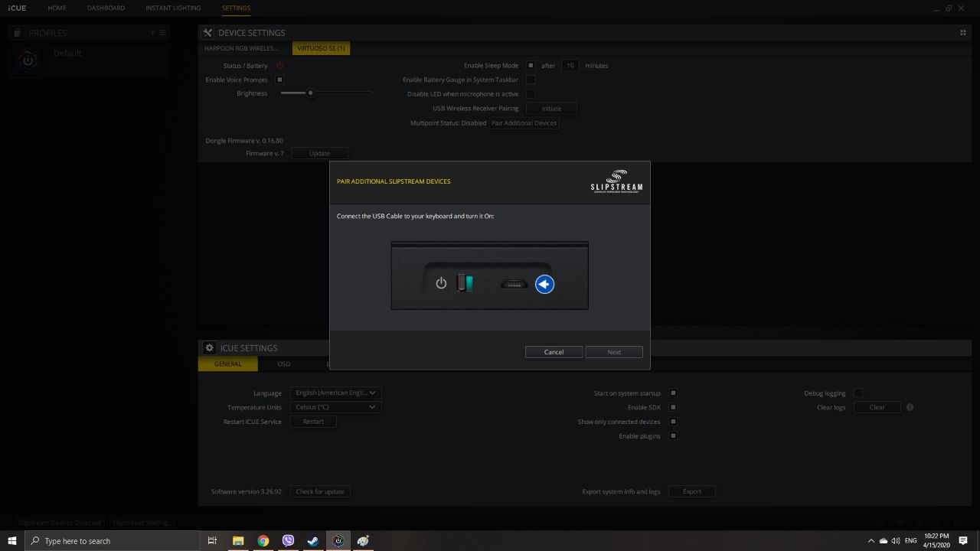Toggle Show only connected devices checkbox
This screenshot has width=980, height=551.
click(673, 422)
